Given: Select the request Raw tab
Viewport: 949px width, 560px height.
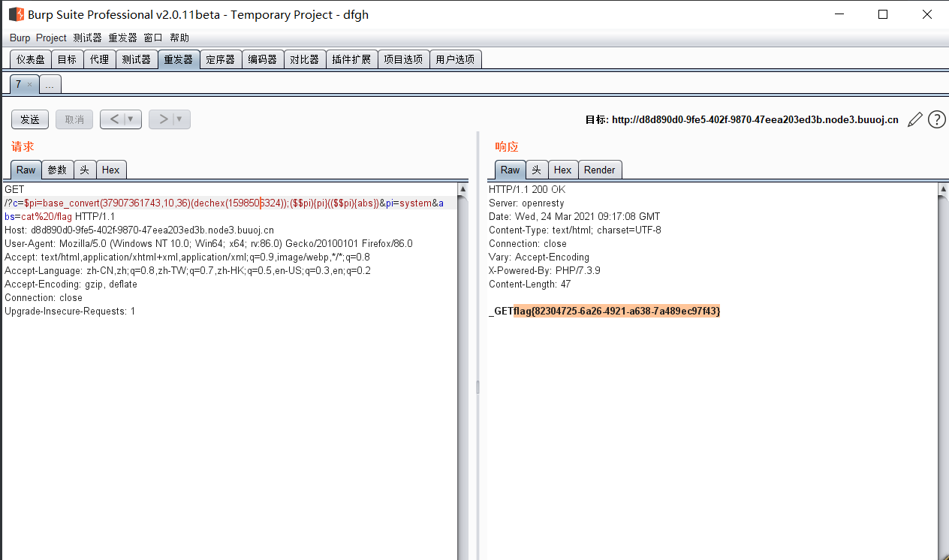Looking at the screenshot, I should 26,170.
